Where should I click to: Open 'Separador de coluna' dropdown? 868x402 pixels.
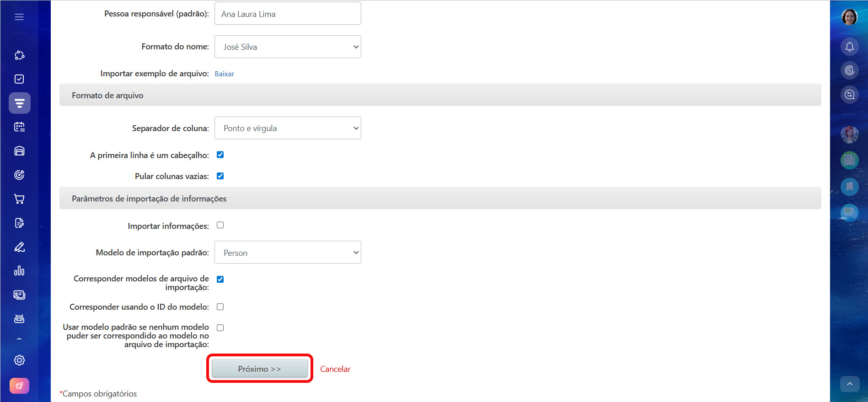[x=288, y=128]
